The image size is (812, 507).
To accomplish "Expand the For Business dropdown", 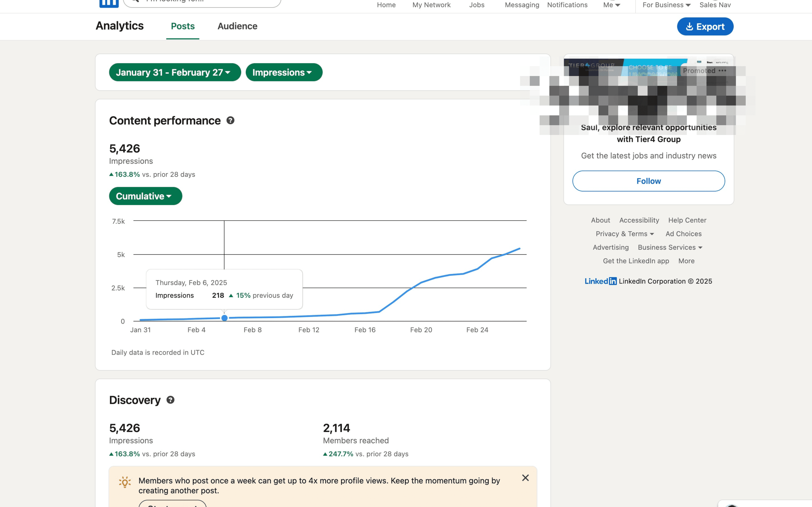I will click(x=666, y=5).
